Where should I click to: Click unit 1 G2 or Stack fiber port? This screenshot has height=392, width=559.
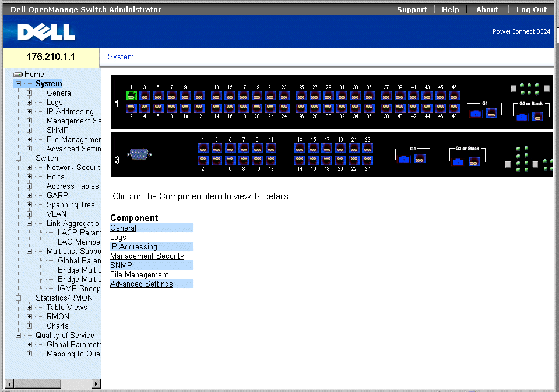coord(522,116)
